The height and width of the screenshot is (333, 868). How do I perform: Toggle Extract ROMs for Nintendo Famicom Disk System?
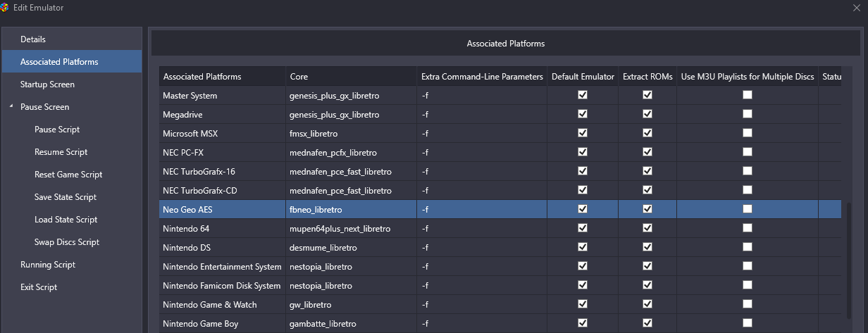click(x=647, y=285)
